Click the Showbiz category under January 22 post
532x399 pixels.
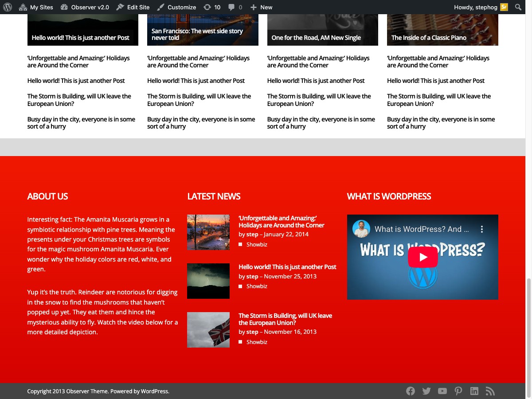pyautogui.click(x=257, y=244)
